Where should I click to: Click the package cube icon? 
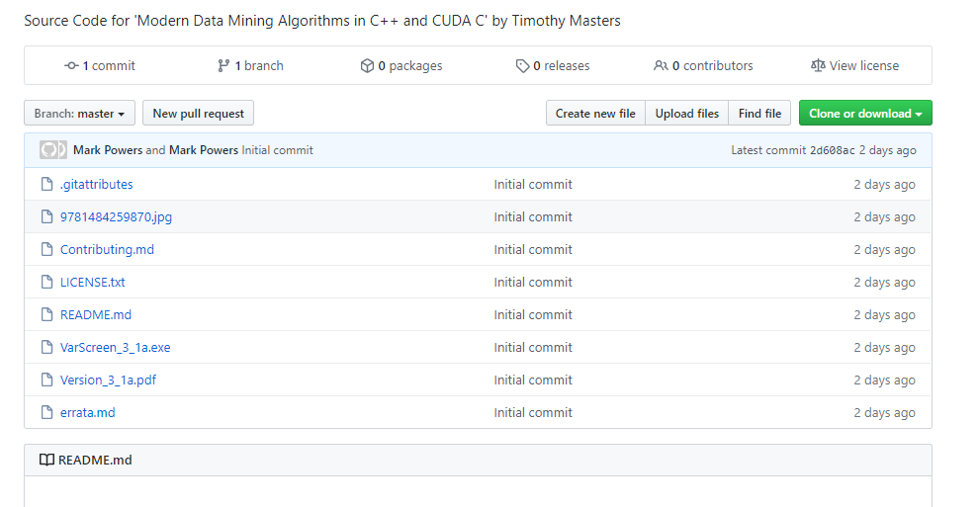(367, 66)
